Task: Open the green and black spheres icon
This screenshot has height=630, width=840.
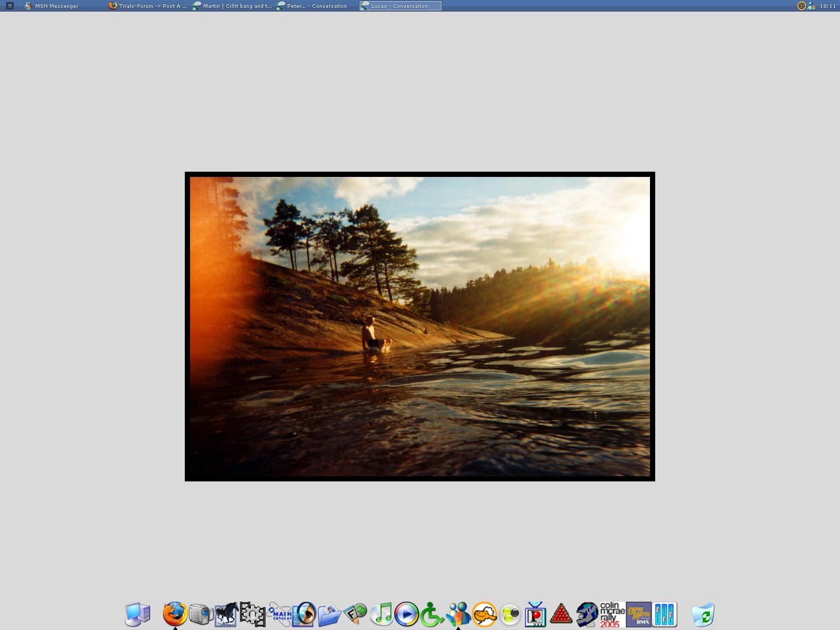Action: point(510,614)
